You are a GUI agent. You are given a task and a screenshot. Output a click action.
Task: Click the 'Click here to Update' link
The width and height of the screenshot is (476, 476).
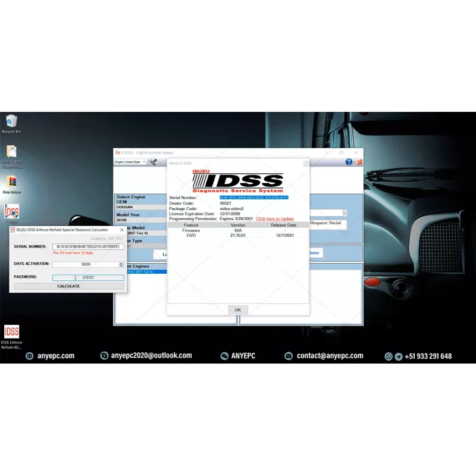(x=274, y=218)
